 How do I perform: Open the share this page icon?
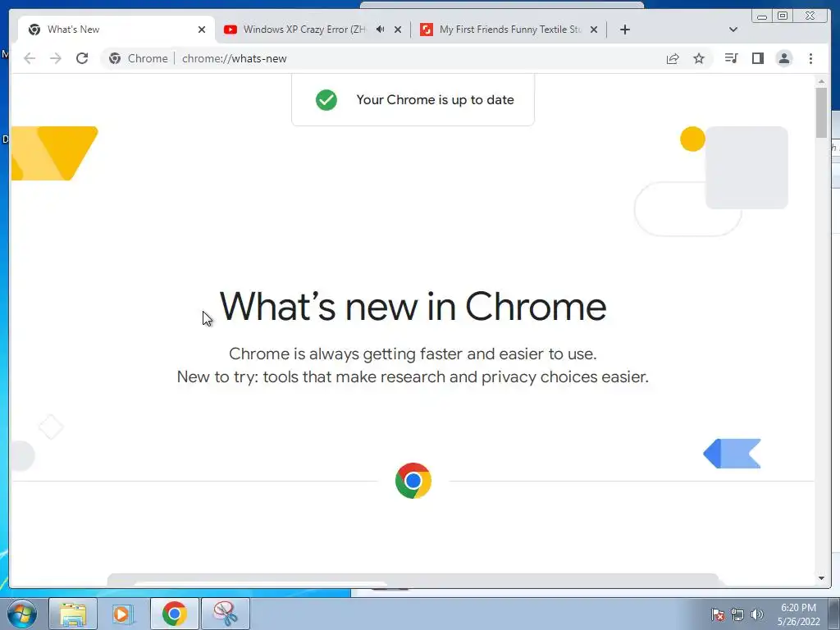(673, 58)
